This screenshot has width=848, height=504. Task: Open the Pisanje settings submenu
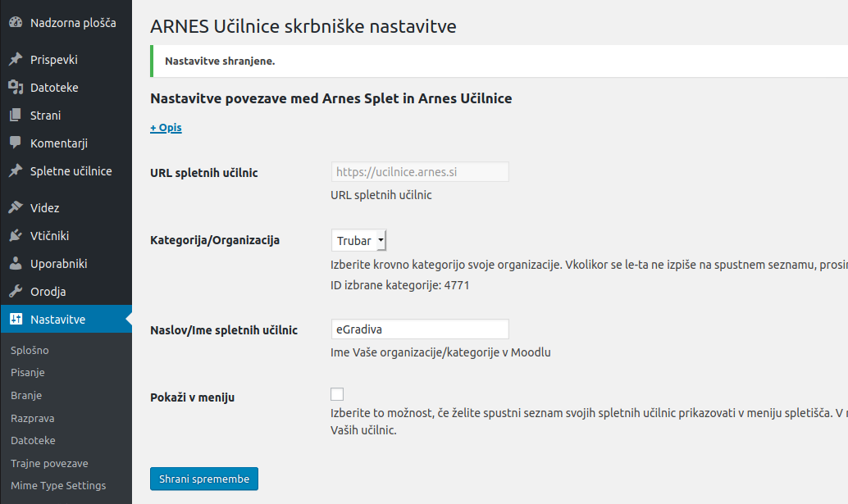click(x=28, y=373)
